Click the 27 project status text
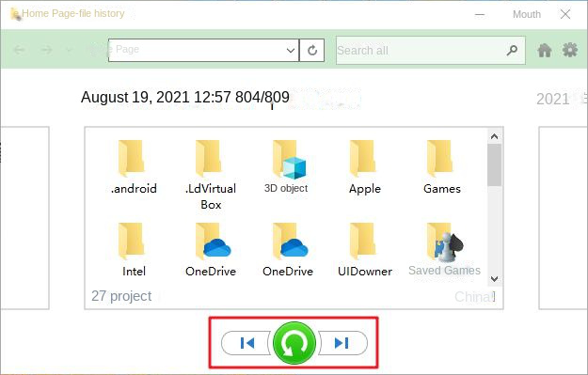 point(121,296)
